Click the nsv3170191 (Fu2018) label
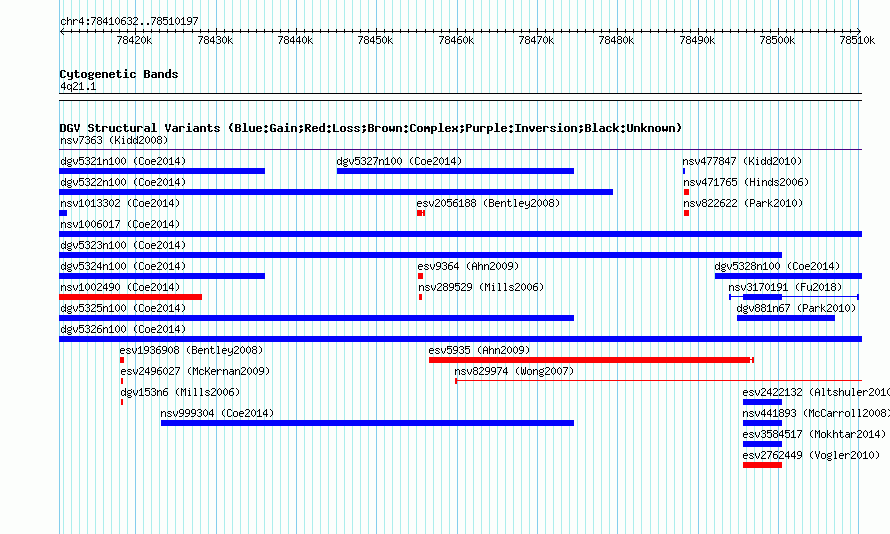890x534 pixels. tap(786, 287)
